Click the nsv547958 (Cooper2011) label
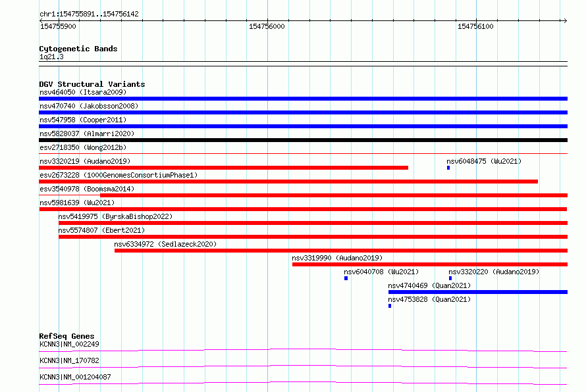This screenshot has height=392, width=586. (83, 120)
